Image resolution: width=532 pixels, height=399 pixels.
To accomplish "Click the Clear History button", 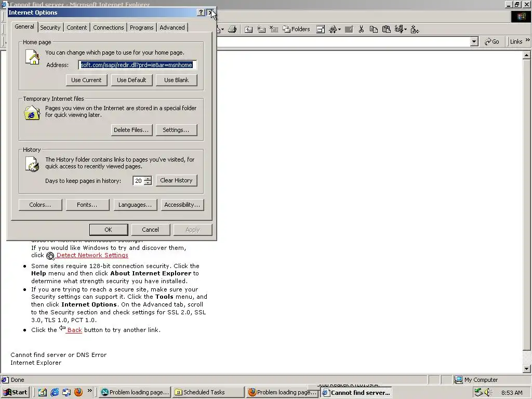I will point(177,180).
